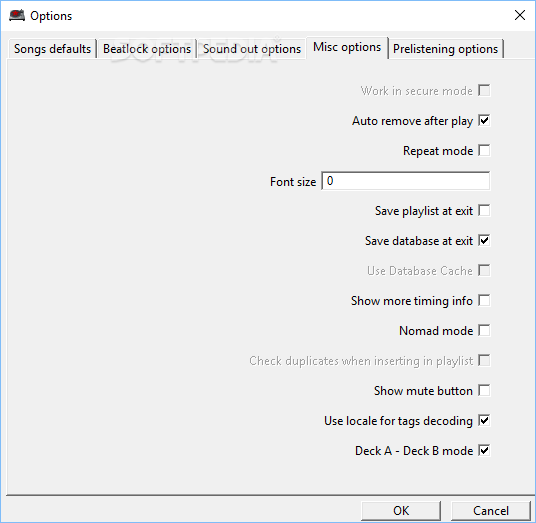Viewport: 536px width, 523px height.
Task: Uncheck Use locale for tags decoding
Action: pos(484,420)
